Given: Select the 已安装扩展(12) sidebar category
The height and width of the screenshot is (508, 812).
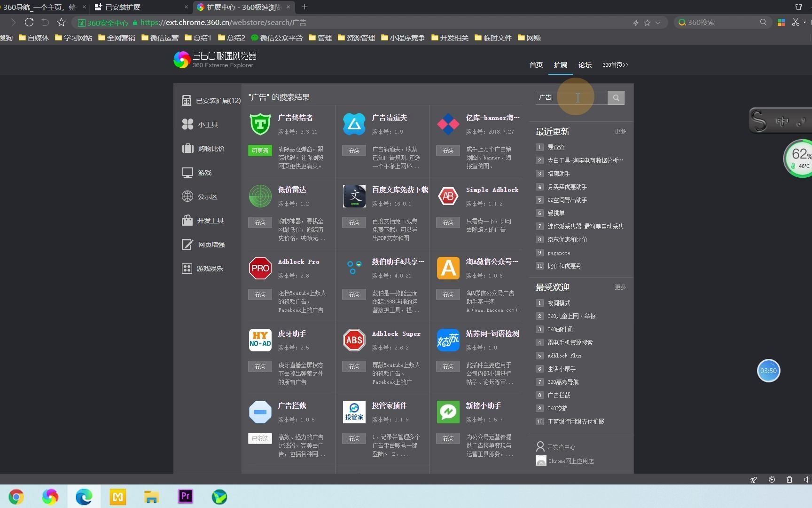Looking at the screenshot, I should tap(211, 100).
